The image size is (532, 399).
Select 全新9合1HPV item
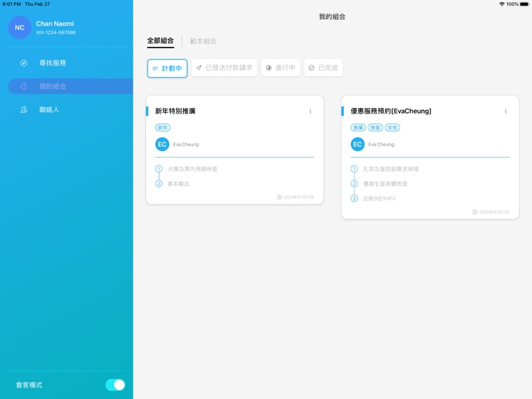pos(379,199)
